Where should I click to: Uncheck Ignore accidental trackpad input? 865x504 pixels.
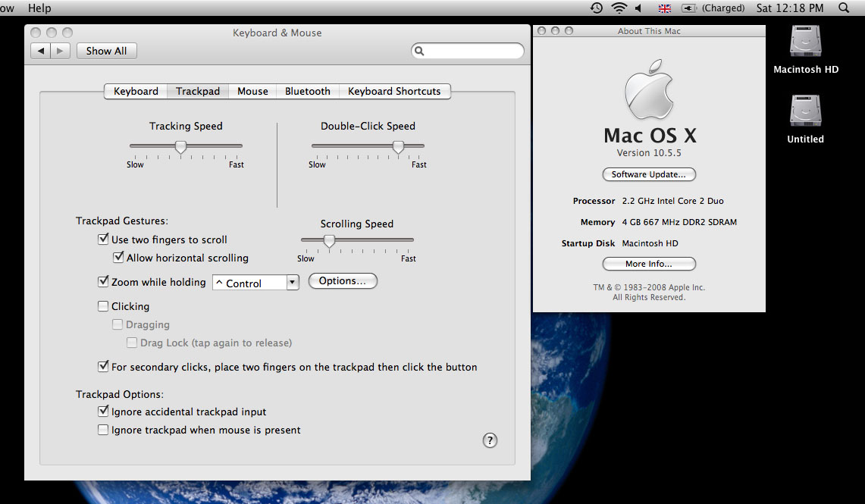(103, 411)
